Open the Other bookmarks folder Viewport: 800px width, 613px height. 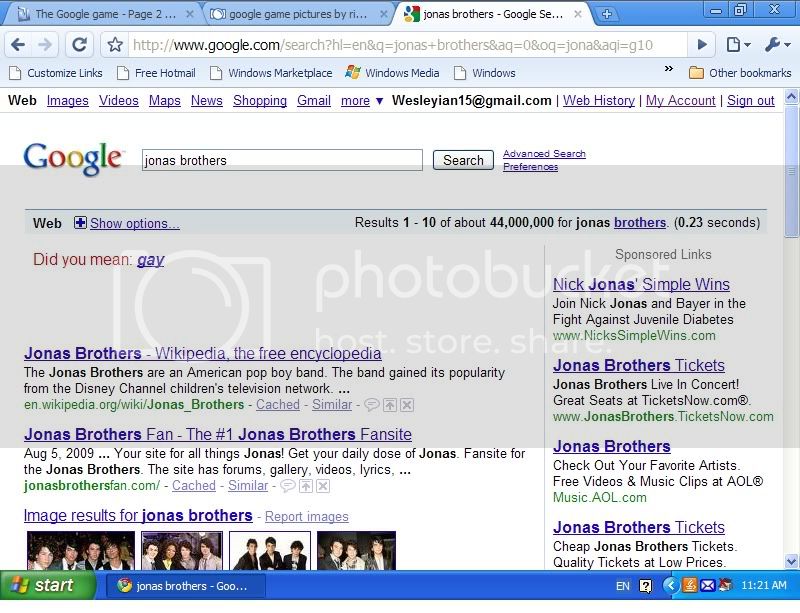tap(740, 73)
